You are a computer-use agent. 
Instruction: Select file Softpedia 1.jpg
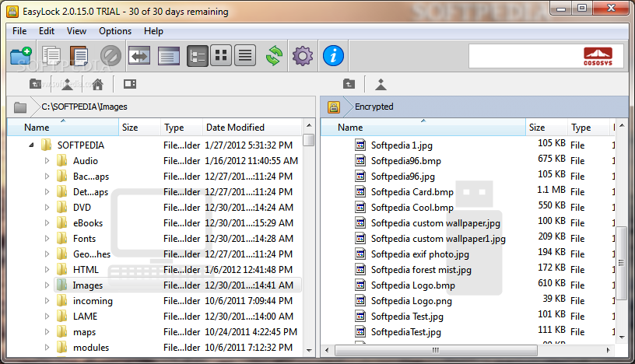pos(402,145)
